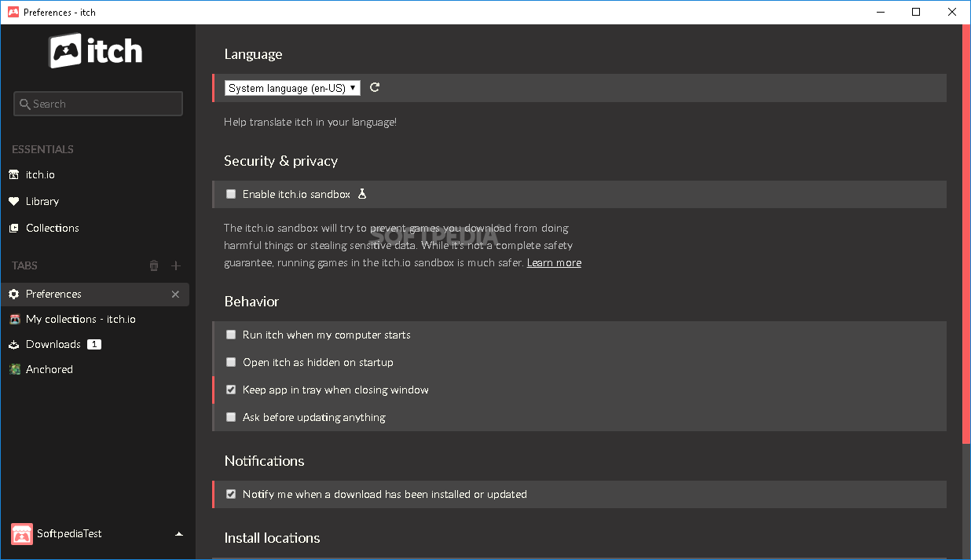Image resolution: width=971 pixels, height=560 pixels.
Task: Check Ask before updating anything
Action: (231, 417)
